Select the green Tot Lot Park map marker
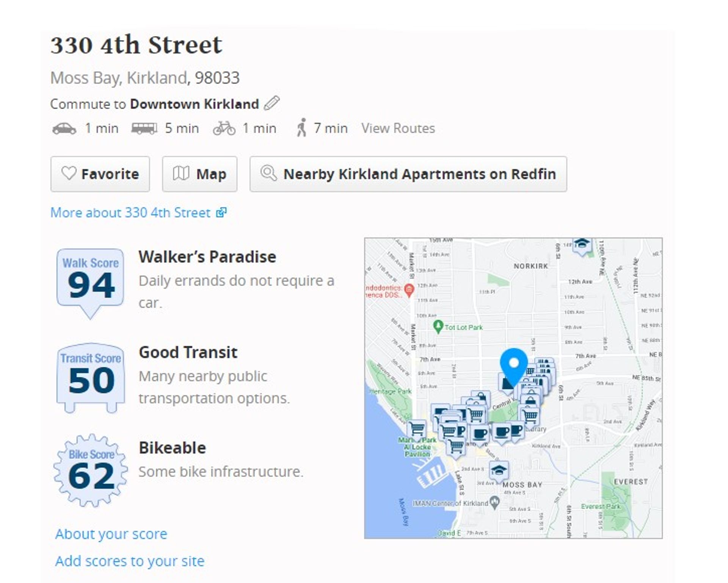This screenshot has width=728, height=583. (x=438, y=326)
